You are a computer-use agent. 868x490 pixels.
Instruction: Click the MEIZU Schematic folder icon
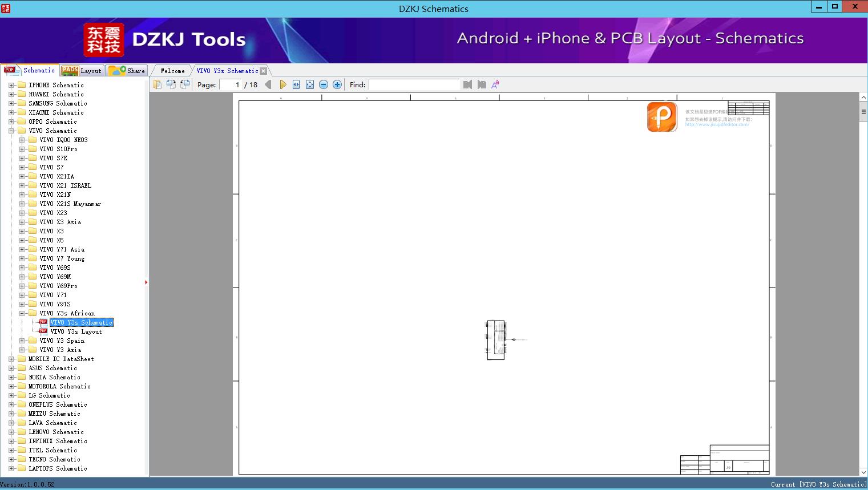coord(22,414)
